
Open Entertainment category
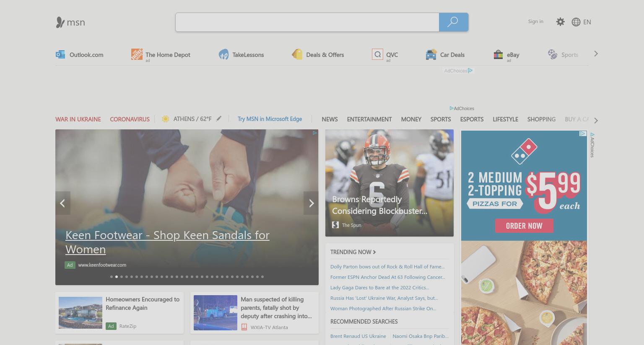(369, 119)
